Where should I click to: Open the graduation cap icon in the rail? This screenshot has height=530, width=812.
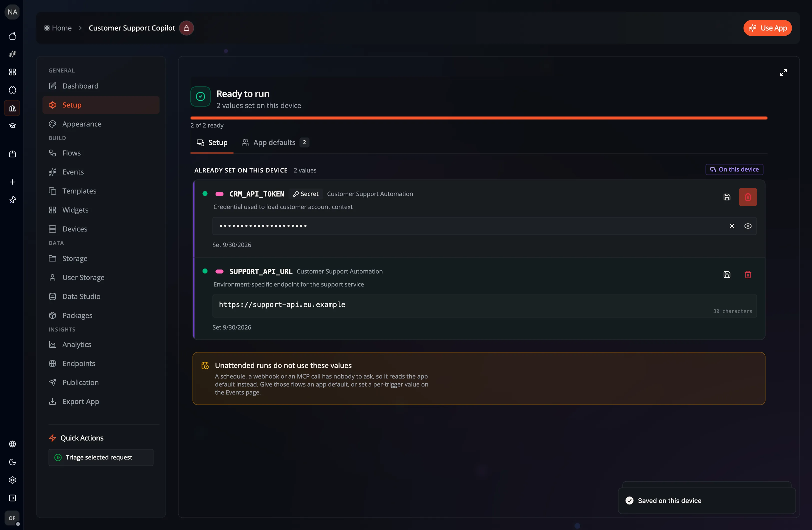pos(12,126)
